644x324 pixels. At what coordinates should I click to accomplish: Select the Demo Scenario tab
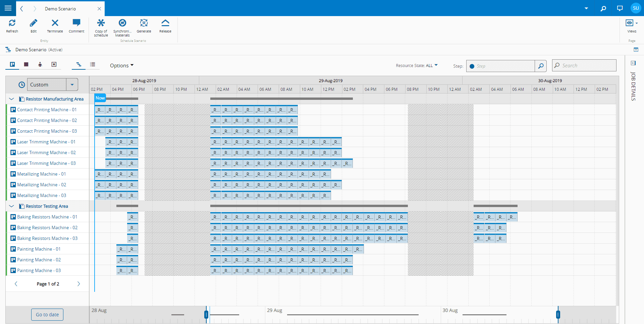tap(60, 9)
